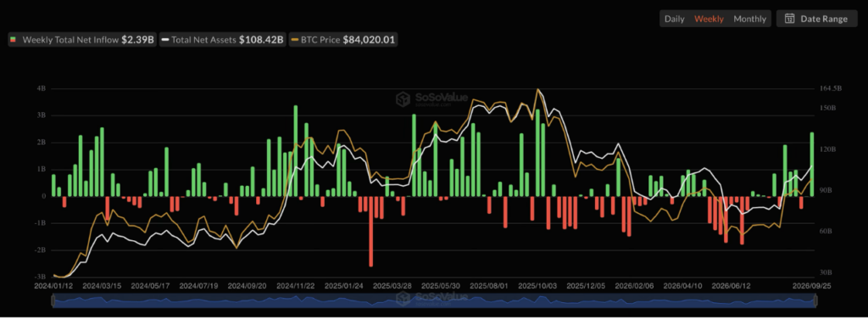Click the -1B left axis label
Screen dimensions: 868x320
pos(41,223)
